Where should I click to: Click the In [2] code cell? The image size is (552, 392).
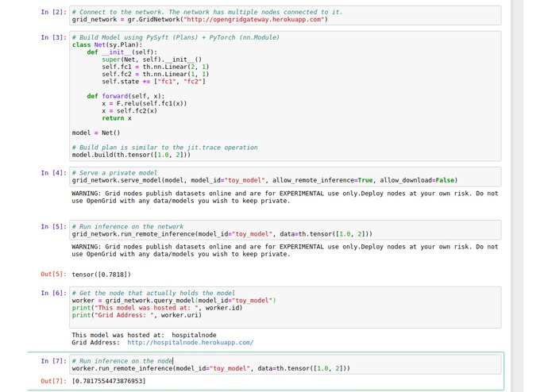285,15
